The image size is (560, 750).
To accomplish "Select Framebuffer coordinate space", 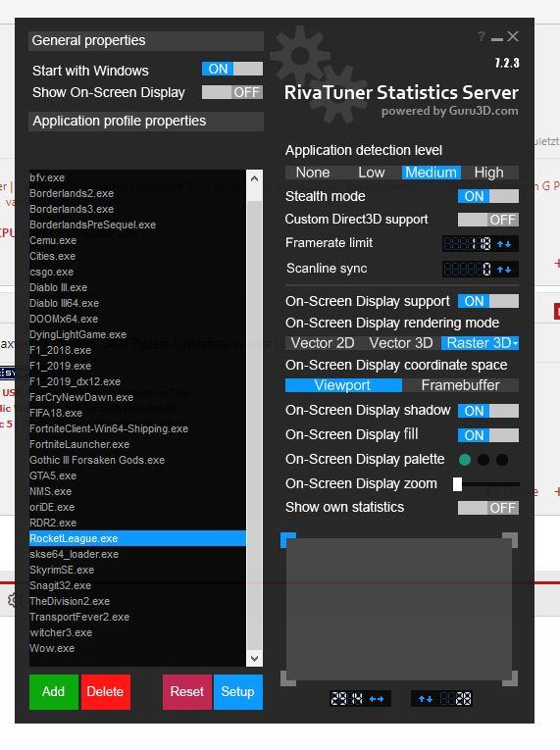I will point(460,385).
